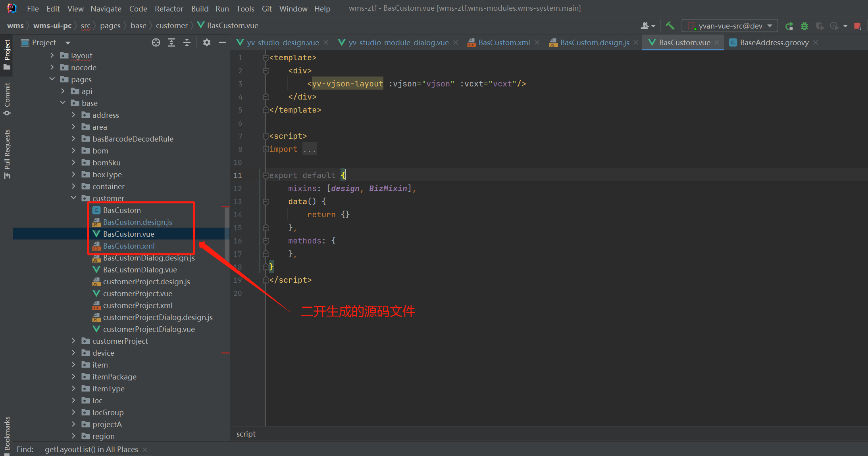Viewport: 868px width, 456px height.
Task: Expand the layout folder
Action: click(x=52, y=56)
